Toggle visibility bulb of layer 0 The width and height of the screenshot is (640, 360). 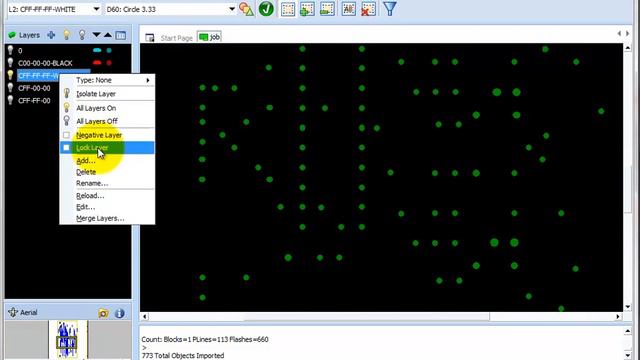(x=10, y=51)
